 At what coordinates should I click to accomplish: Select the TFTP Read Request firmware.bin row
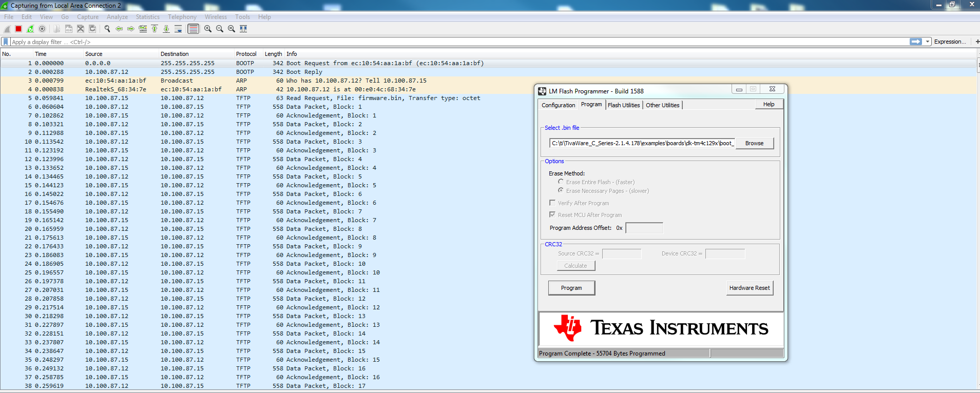point(488,98)
